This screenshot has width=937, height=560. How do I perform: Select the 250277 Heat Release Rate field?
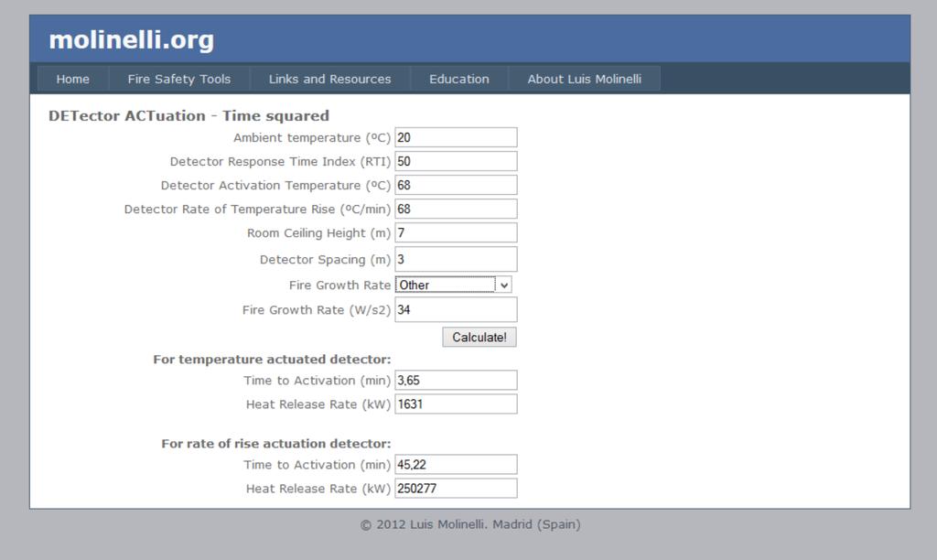[x=456, y=489]
